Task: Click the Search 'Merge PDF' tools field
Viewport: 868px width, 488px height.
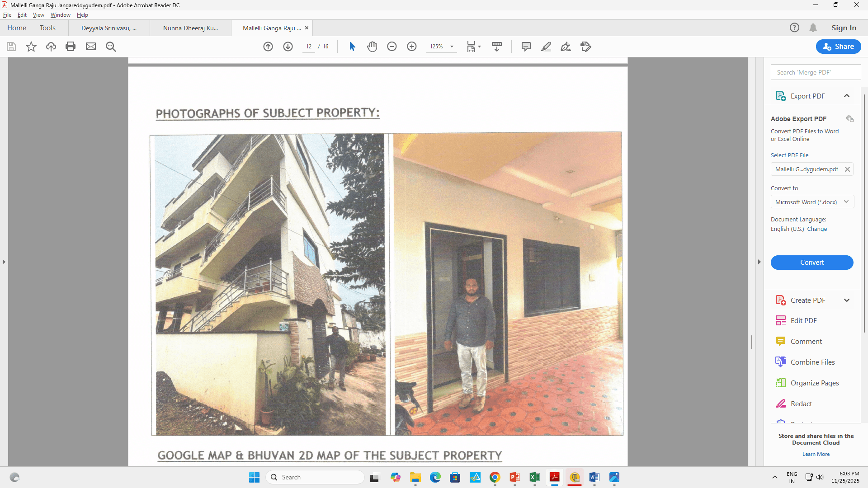Action: click(816, 72)
